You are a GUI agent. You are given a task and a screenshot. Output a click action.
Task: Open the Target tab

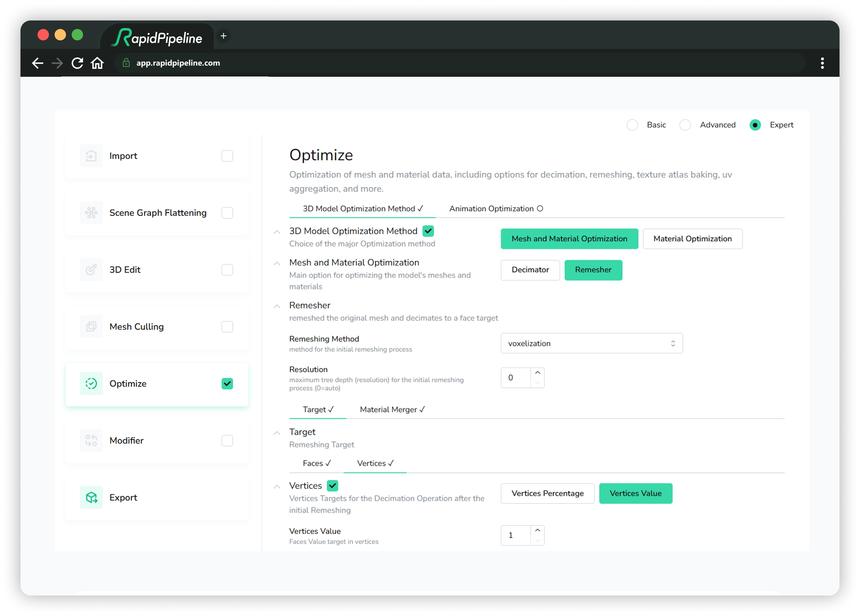click(318, 410)
